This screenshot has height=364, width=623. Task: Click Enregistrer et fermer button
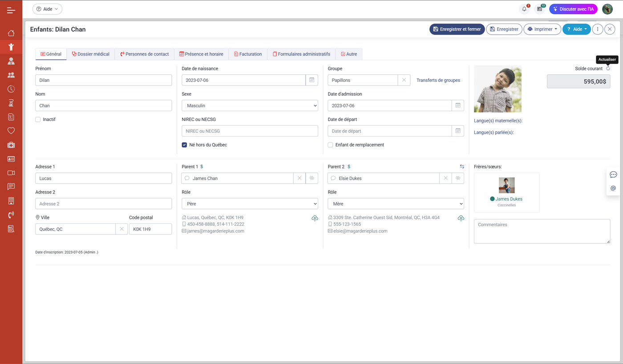(457, 29)
